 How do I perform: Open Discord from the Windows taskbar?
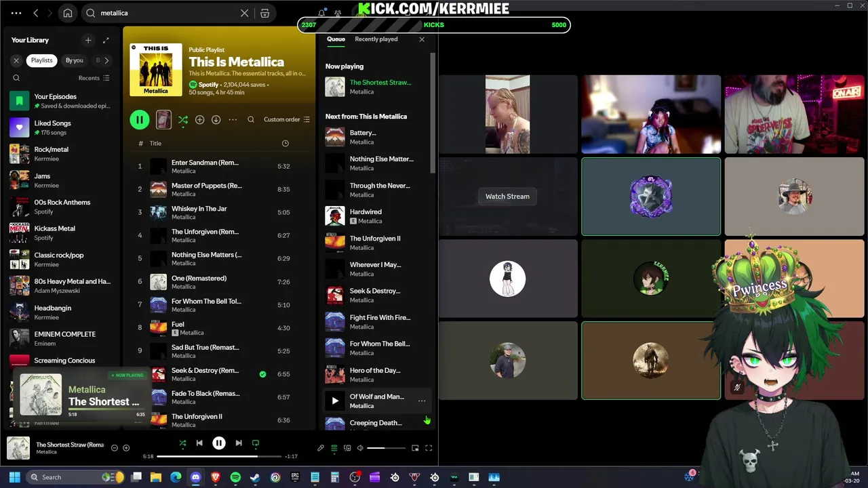[x=196, y=477]
